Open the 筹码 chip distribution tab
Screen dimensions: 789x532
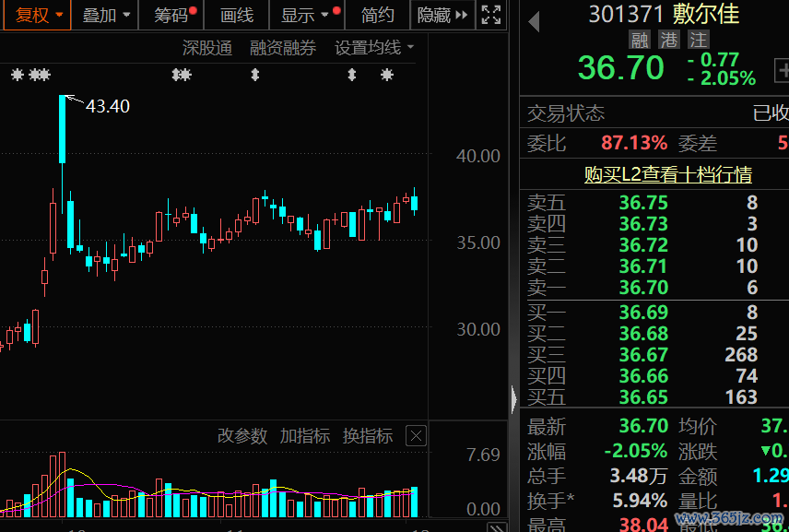tap(171, 15)
